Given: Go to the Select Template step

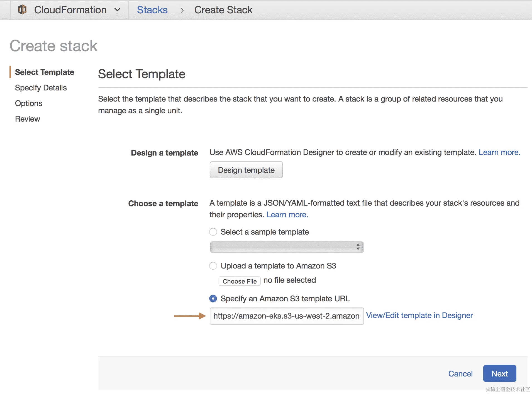Looking at the screenshot, I should pos(45,72).
